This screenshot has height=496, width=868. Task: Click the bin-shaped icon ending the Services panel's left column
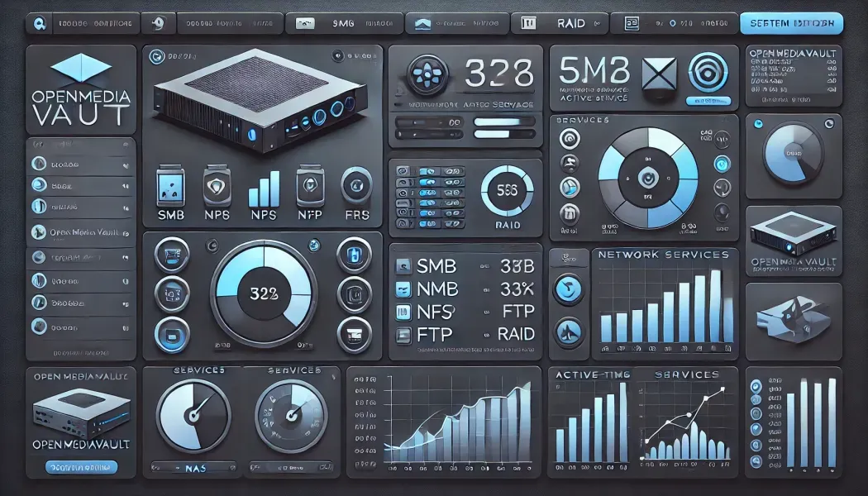tap(570, 213)
